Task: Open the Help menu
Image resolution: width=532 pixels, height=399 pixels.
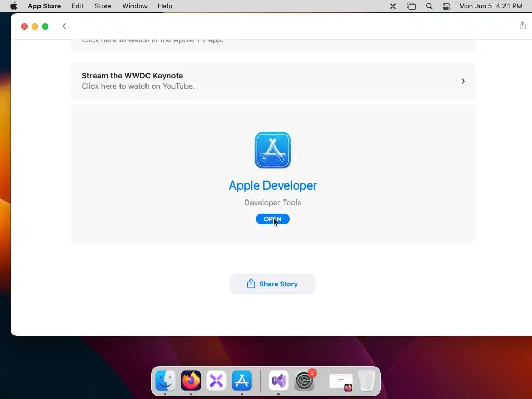Action: (x=165, y=6)
